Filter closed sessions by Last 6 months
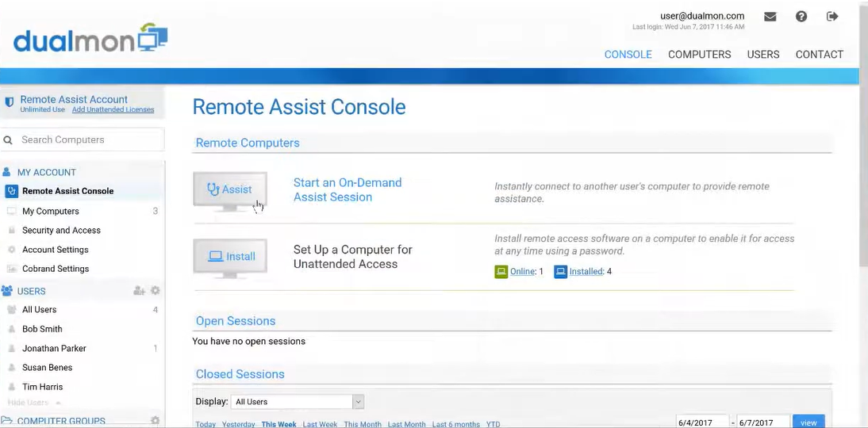The height and width of the screenshot is (428, 868). pos(456,424)
